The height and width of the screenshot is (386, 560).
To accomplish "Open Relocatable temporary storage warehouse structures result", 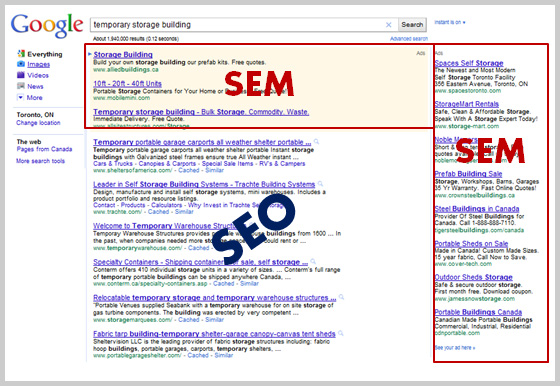I will [215, 297].
